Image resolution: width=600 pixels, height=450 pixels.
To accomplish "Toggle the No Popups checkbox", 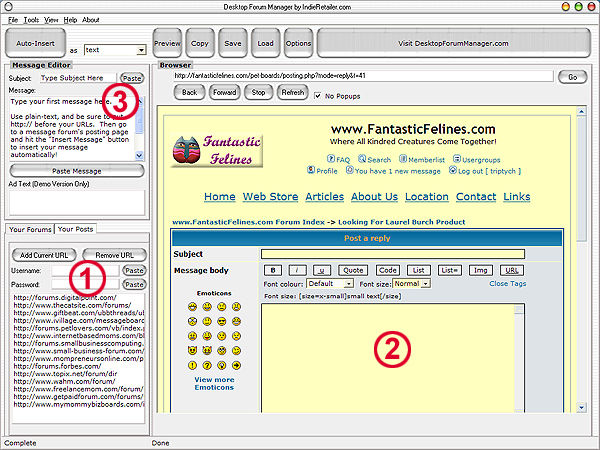I will tap(318, 96).
